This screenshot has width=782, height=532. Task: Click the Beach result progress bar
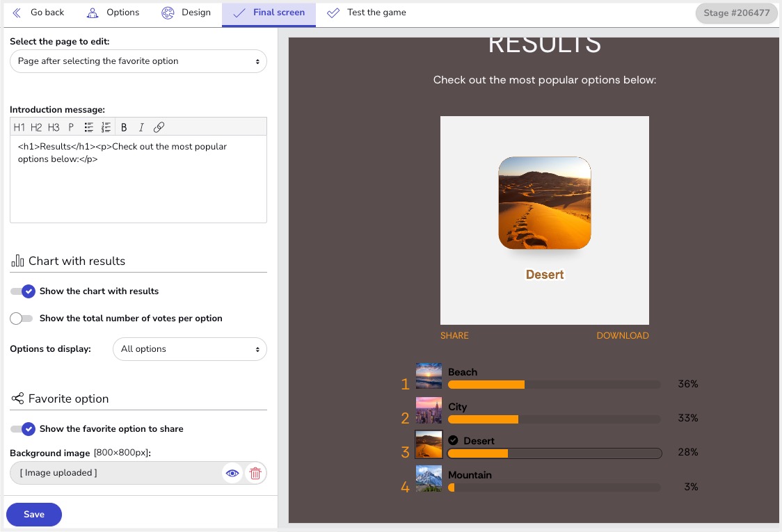pos(554,385)
